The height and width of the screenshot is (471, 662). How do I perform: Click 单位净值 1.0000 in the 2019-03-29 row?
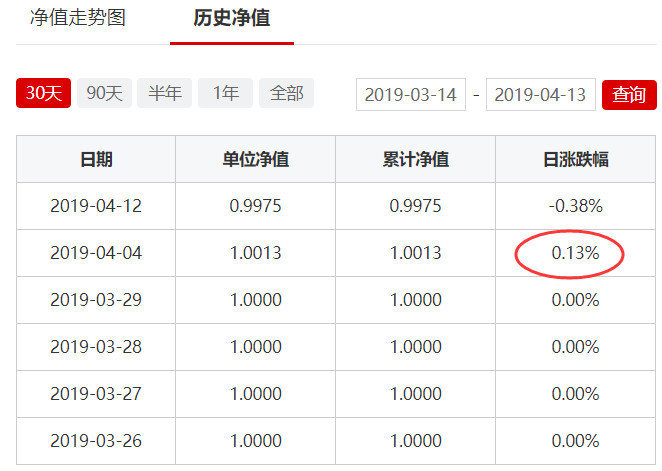pyautogui.click(x=255, y=300)
